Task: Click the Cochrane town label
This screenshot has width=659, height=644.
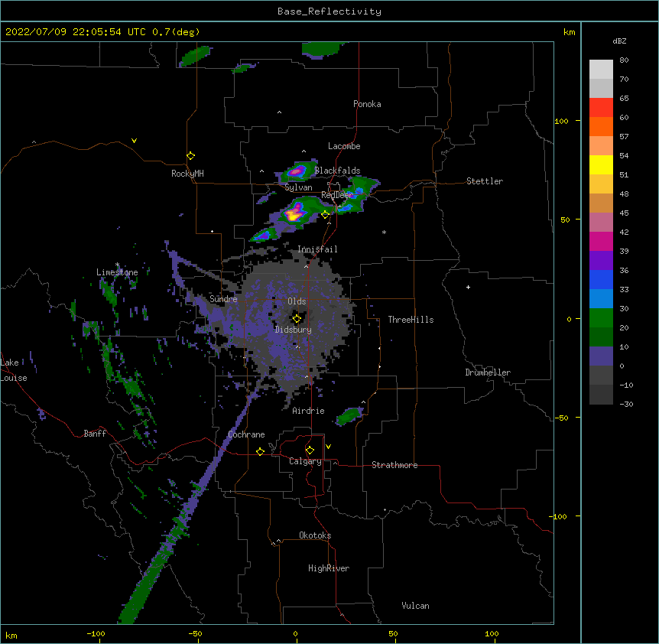Action: click(246, 434)
